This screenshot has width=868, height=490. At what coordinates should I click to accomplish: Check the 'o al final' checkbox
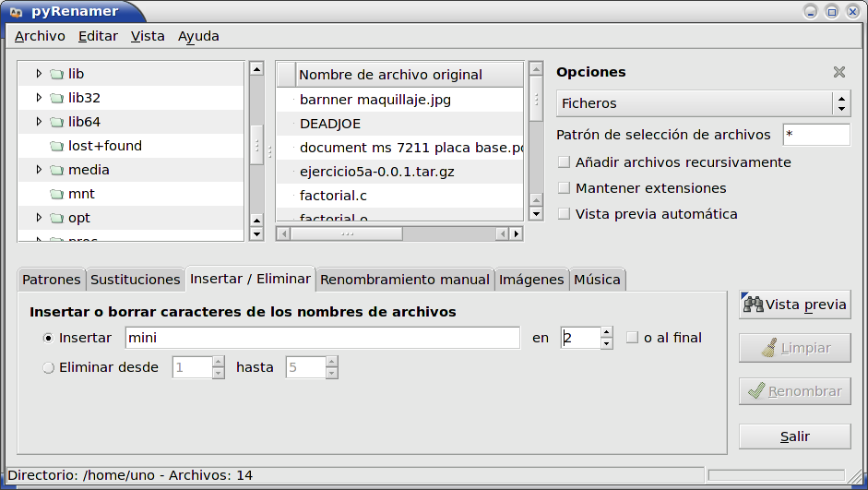pos(632,337)
